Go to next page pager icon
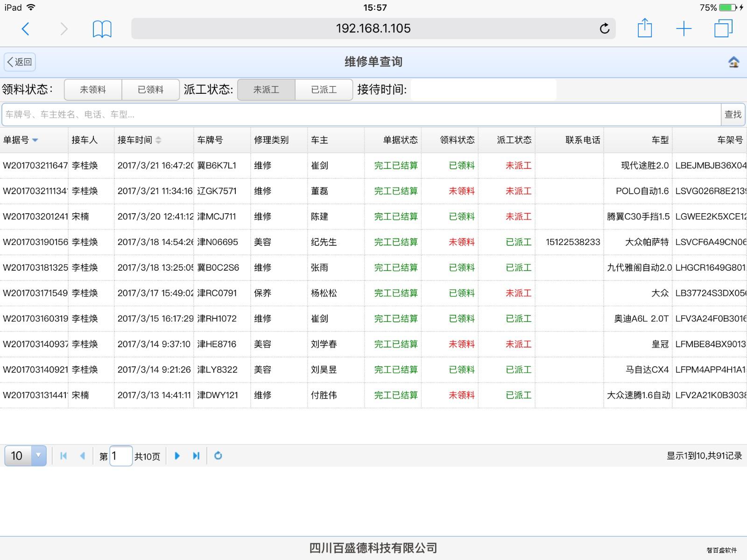The height and width of the screenshot is (560, 747). coord(177,456)
